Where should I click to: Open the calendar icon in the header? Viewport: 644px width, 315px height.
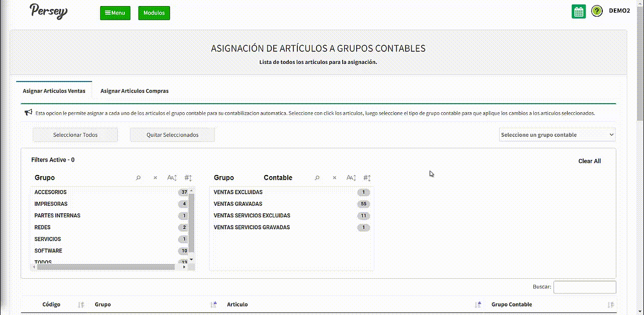tap(579, 12)
